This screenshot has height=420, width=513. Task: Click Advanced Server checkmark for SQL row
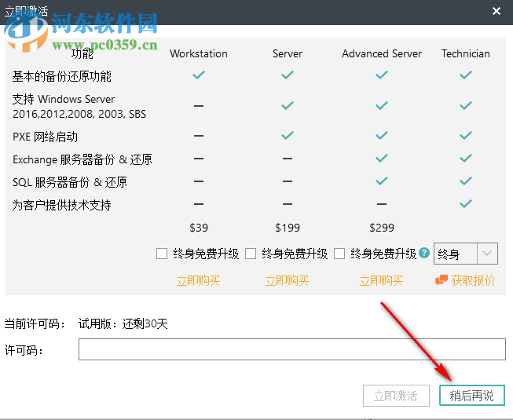pos(382,181)
